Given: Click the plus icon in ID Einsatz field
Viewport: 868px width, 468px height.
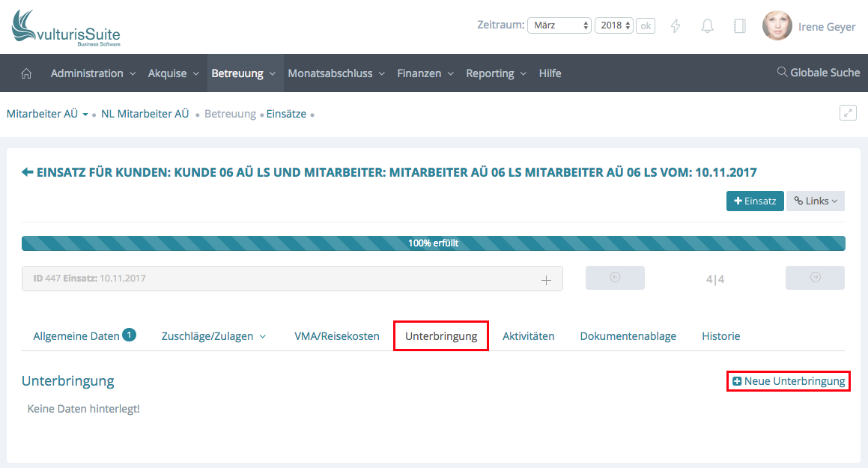Looking at the screenshot, I should coord(546,279).
